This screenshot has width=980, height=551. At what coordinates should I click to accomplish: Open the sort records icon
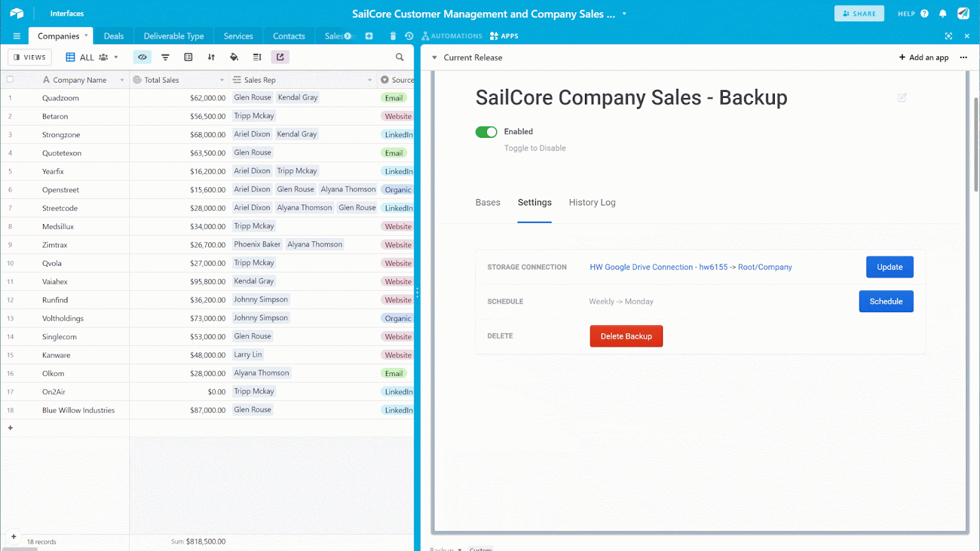tap(211, 57)
